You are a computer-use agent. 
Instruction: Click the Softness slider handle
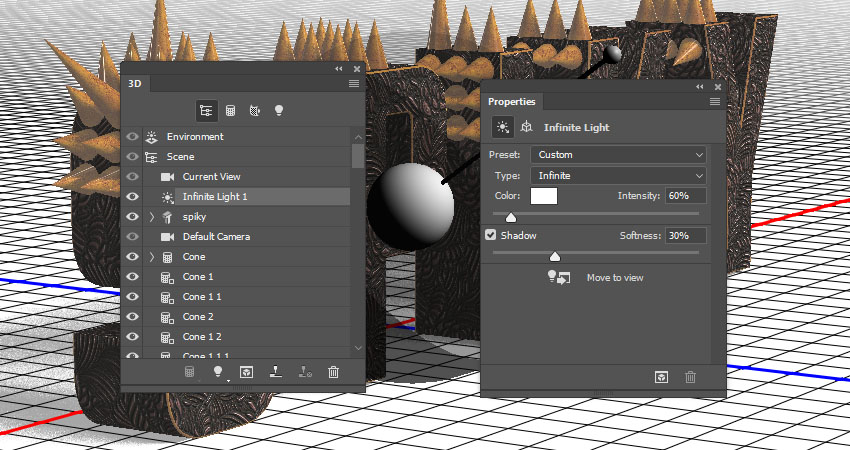tap(555, 256)
